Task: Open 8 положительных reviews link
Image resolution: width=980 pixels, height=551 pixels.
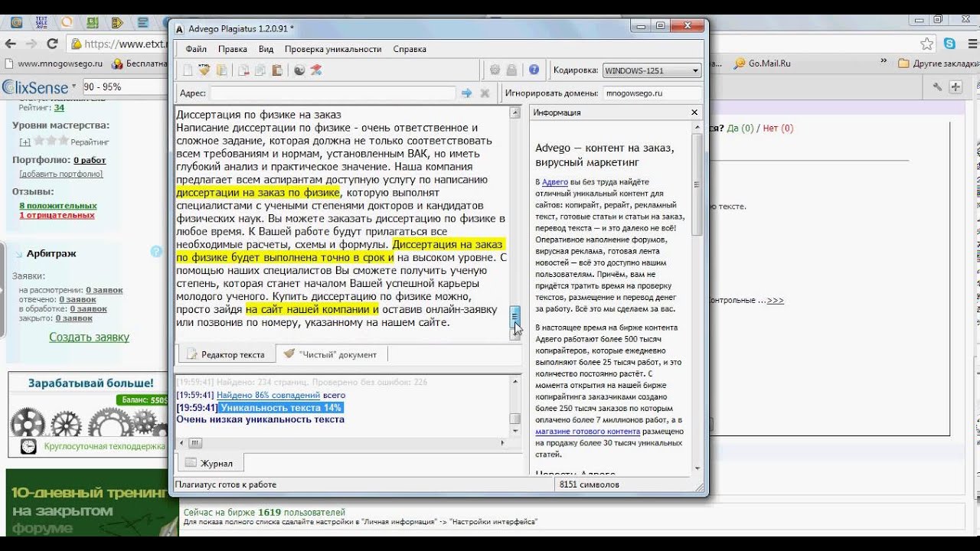Action: [58, 206]
